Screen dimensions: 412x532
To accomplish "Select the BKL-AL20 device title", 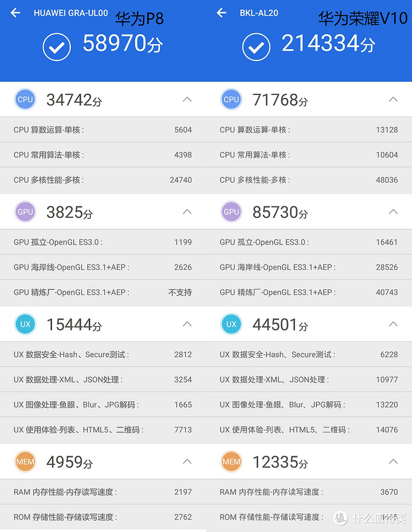I will pos(259,13).
